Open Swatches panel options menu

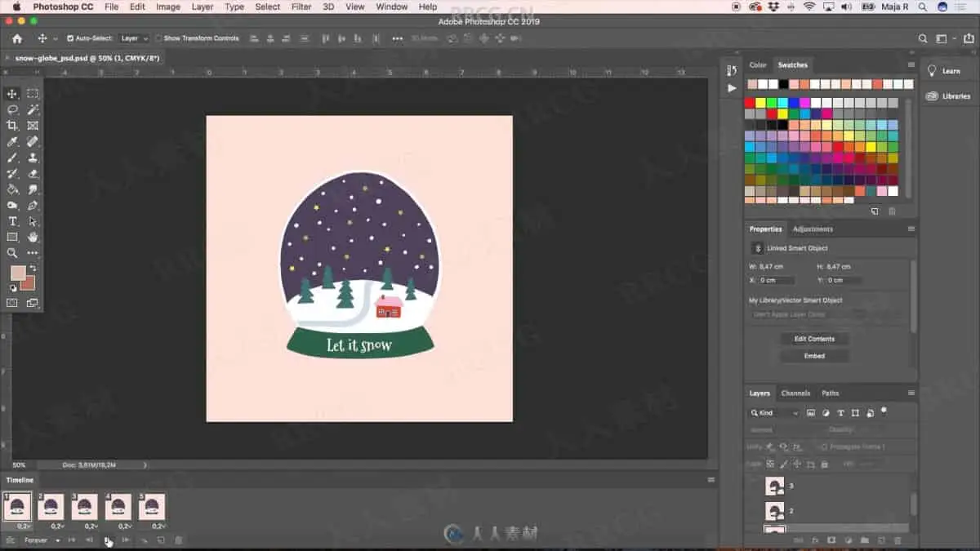coord(911,65)
